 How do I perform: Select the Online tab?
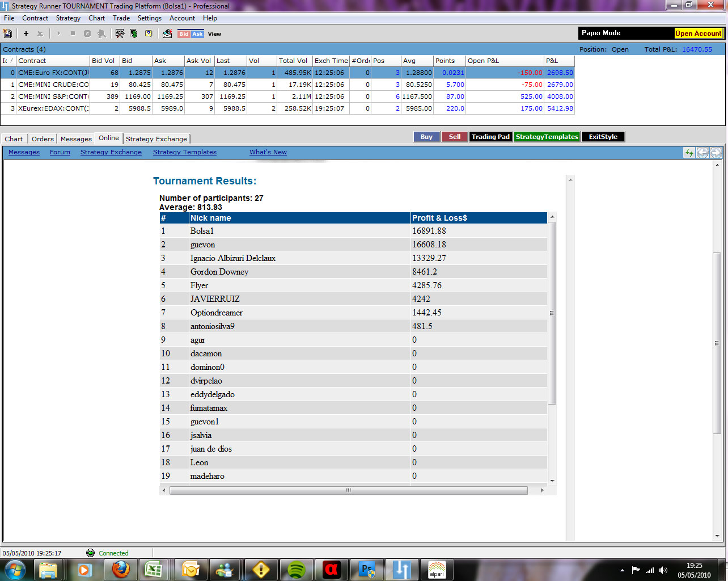point(109,138)
